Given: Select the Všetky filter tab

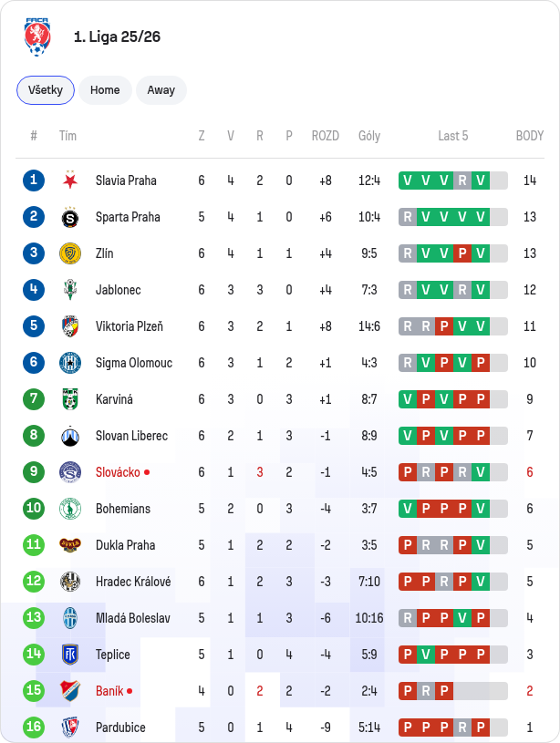Looking at the screenshot, I should (46, 90).
